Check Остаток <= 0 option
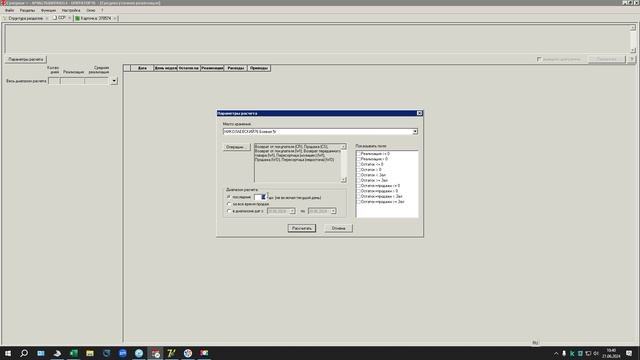The width and height of the screenshot is (640, 360). coord(358,164)
